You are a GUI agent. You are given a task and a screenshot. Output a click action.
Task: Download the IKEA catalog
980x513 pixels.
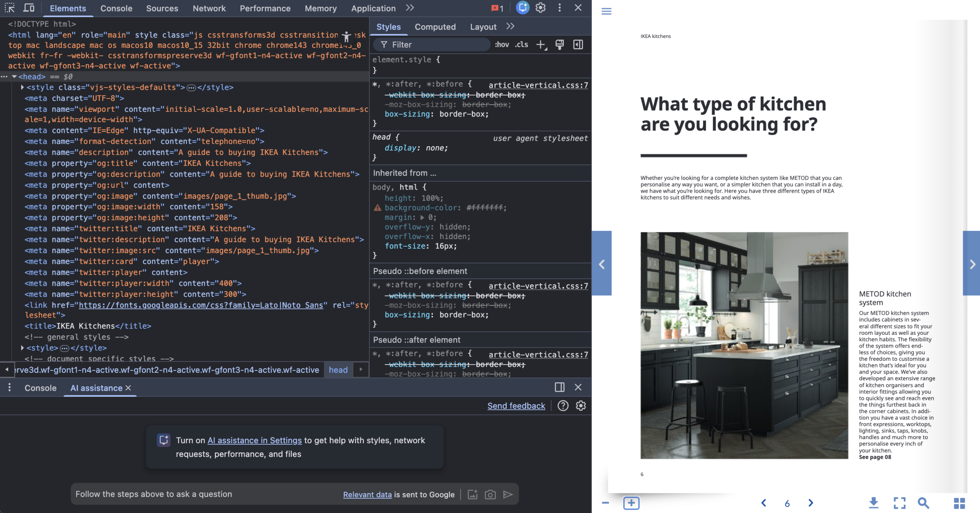pos(873,503)
